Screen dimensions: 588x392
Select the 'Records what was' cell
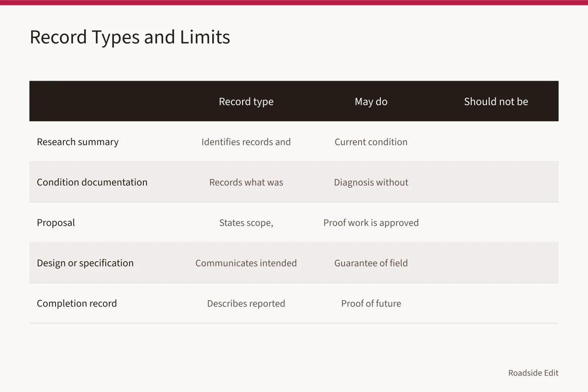[246, 182]
